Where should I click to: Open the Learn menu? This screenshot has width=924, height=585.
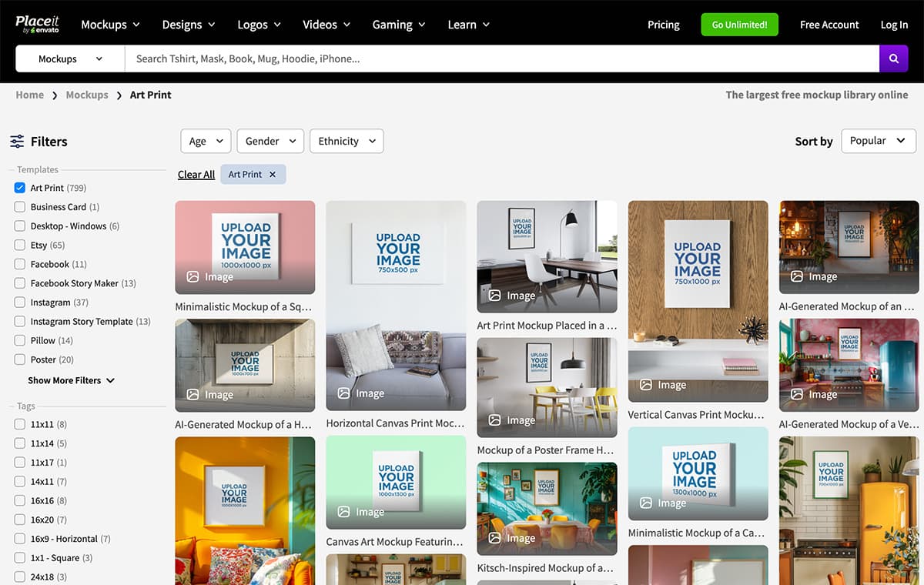point(468,24)
